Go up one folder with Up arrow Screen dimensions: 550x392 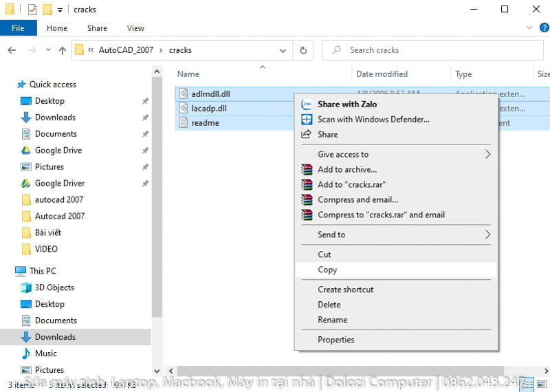click(63, 50)
